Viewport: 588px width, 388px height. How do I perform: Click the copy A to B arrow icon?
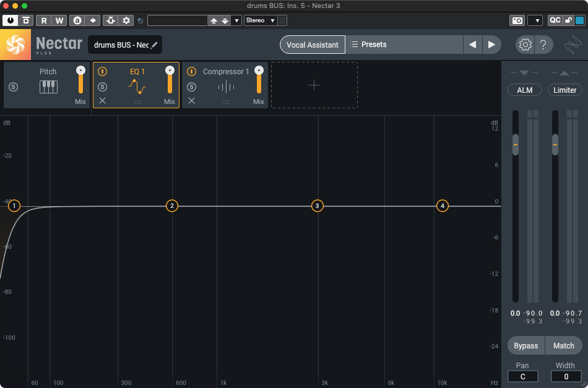point(93,20)
